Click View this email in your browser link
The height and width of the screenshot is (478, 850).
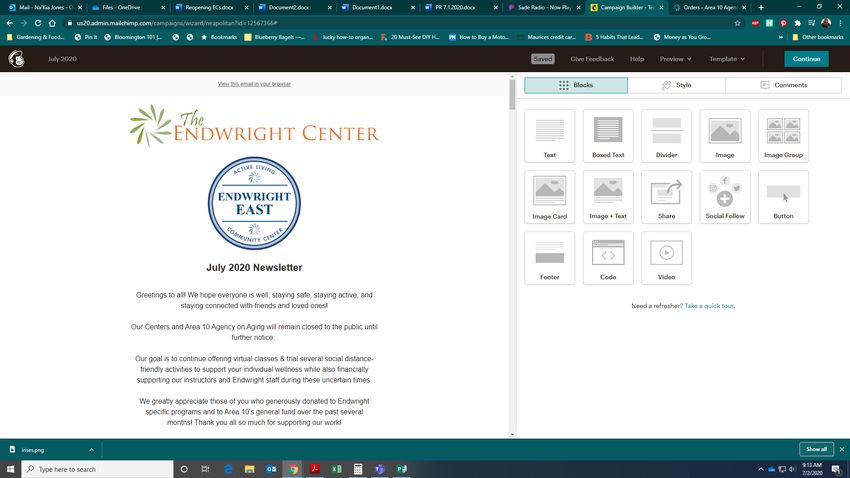[254, 84]
